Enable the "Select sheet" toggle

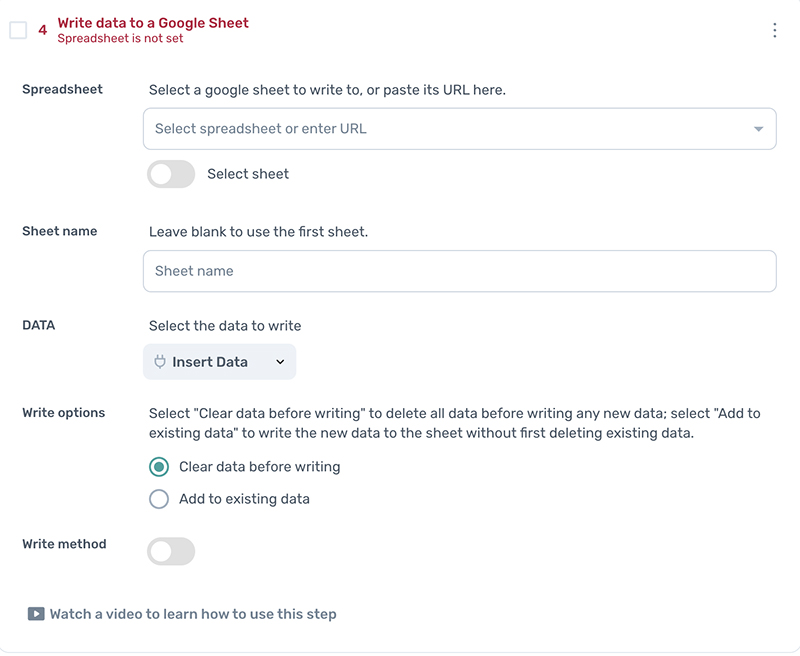171,174
